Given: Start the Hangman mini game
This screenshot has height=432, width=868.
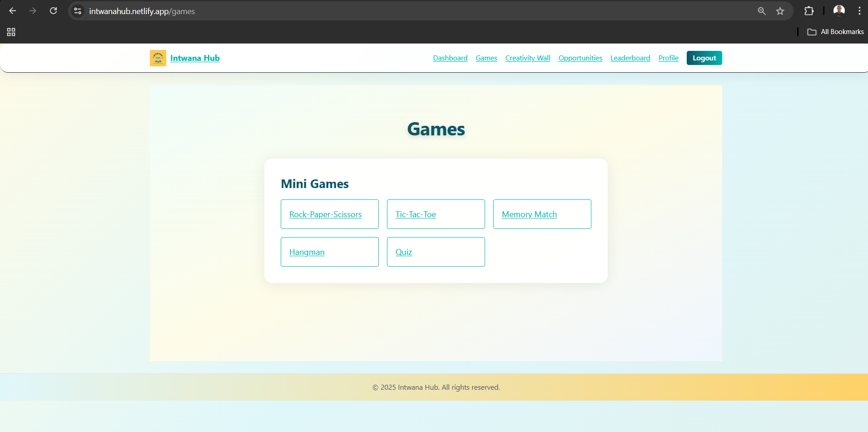Looking at the screenshot, I should pyautogui.click(x=307, y=252).
